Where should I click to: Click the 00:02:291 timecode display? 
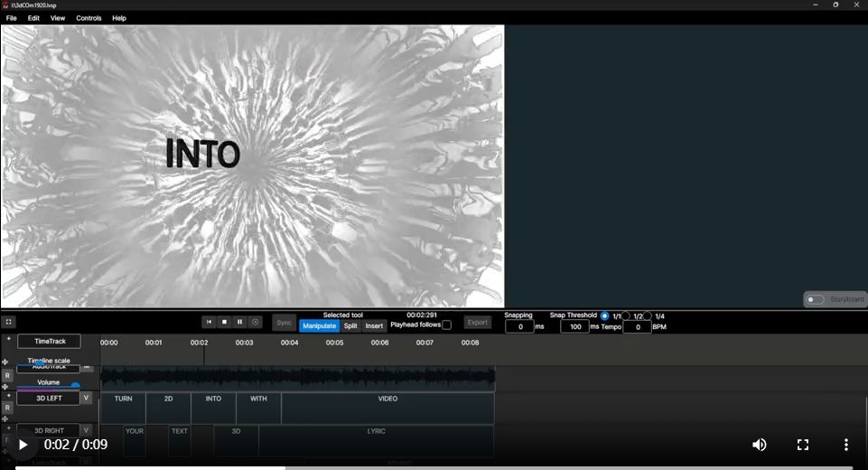pyautogui.click(x=422, y=315)
